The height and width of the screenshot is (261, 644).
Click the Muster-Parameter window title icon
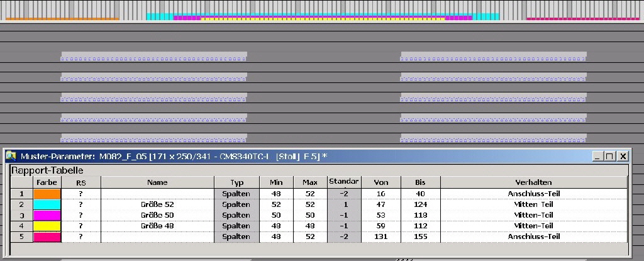point(11,156)
